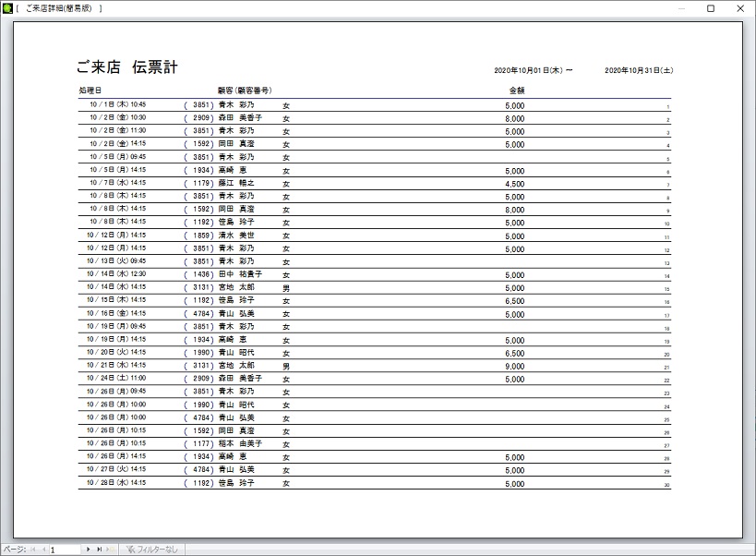Go to the first page
Viewport: 756px width, 556px height.
click(33, 550)
